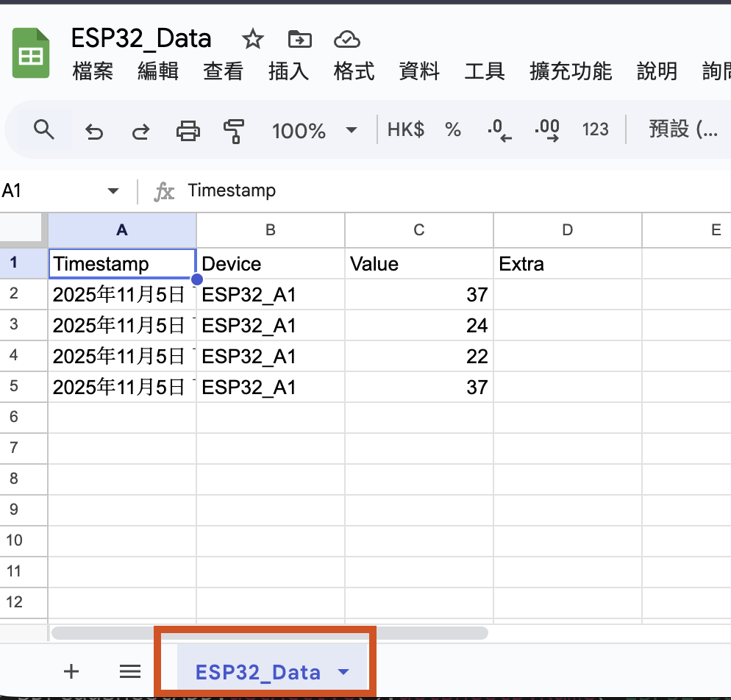
Task: Expand the A1 name box dropdown
Action: [x=113, y=191]
